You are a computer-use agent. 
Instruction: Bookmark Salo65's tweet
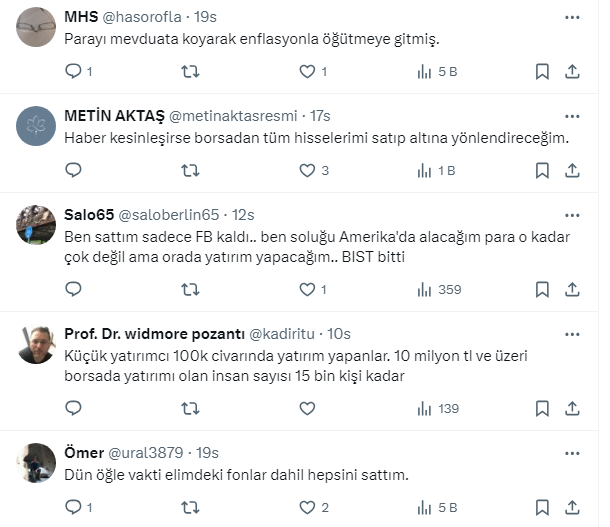click(x=541, y=289)
